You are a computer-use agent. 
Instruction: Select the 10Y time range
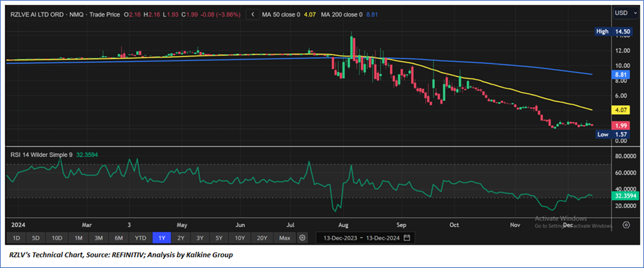240,238
